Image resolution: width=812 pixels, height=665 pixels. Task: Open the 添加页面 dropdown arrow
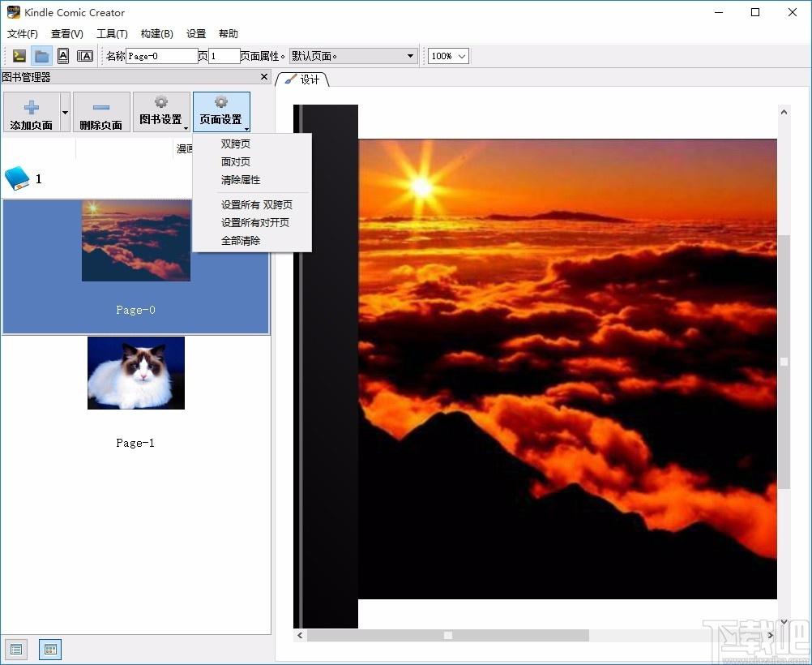[x=66, y=112]
